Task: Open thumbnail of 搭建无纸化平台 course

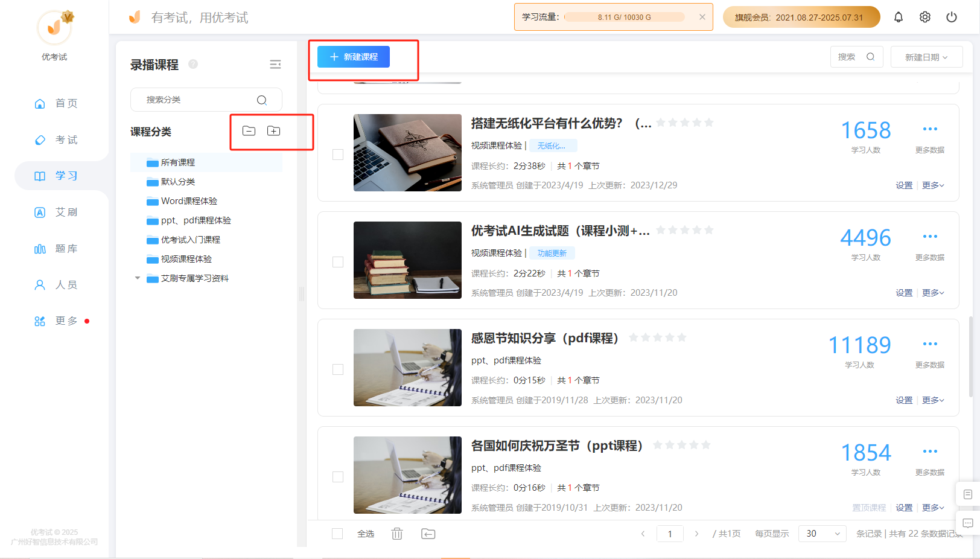Action: click(407, 153)
